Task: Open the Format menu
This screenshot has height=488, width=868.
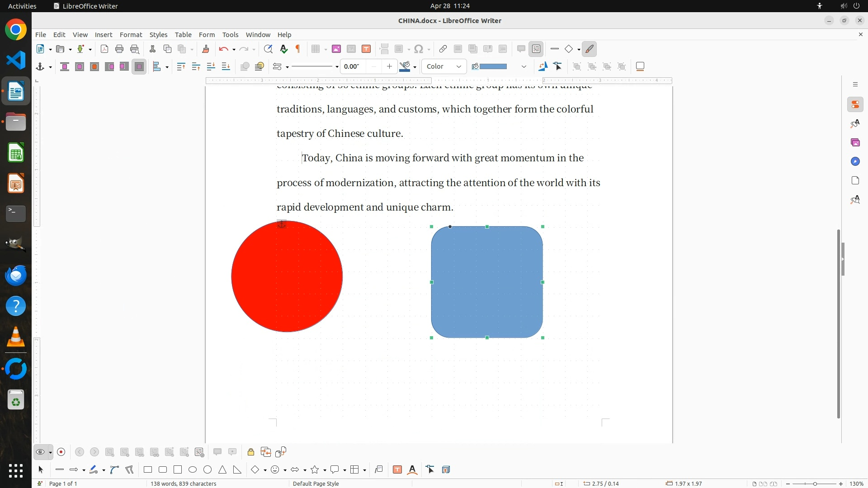Action: click(131, 35)
